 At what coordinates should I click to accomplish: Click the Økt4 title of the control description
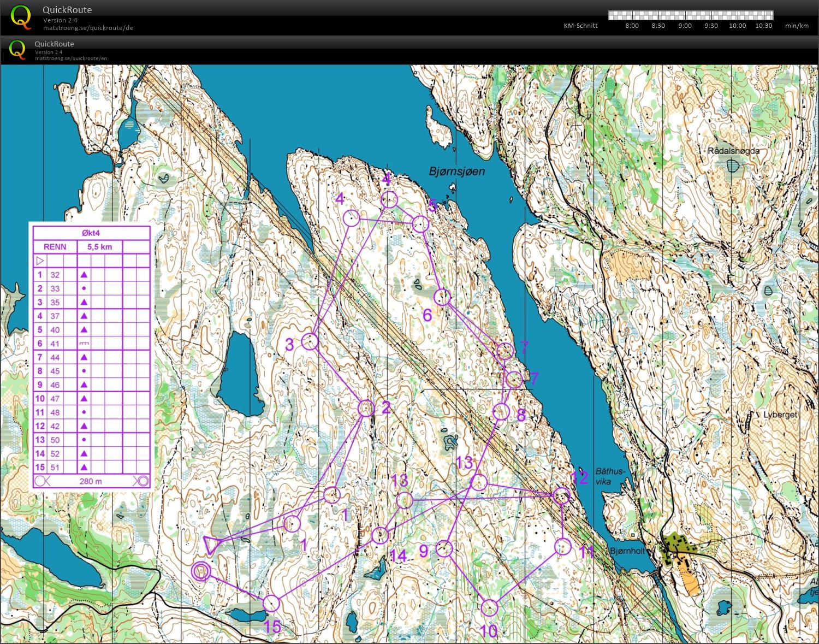click(91, 233)
